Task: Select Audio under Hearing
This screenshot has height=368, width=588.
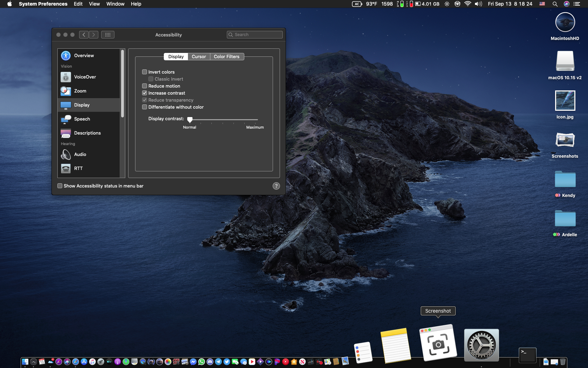Action: pos(80,155)
